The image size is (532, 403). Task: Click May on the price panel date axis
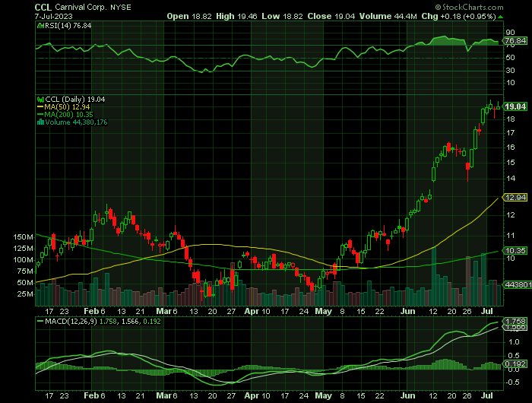[x=323, y=311]
